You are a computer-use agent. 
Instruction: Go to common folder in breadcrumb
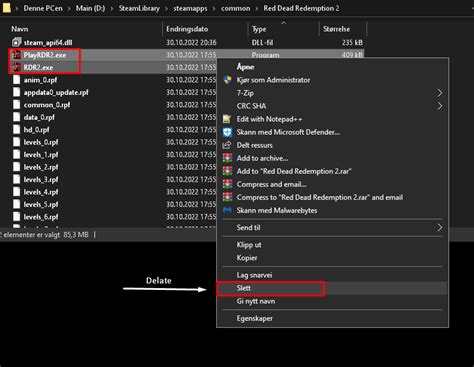point(236,8)
